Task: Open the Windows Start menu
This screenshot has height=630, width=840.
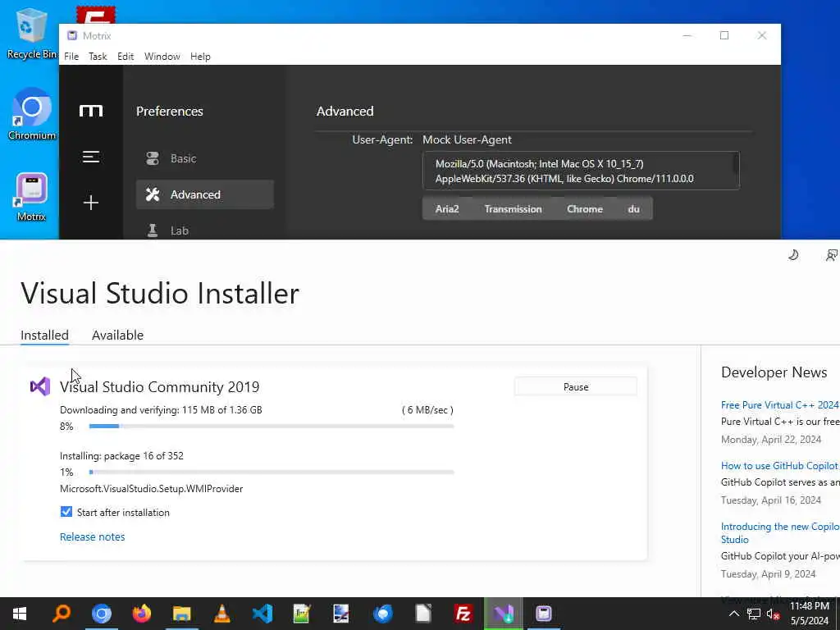Action: tap(20, 614)
